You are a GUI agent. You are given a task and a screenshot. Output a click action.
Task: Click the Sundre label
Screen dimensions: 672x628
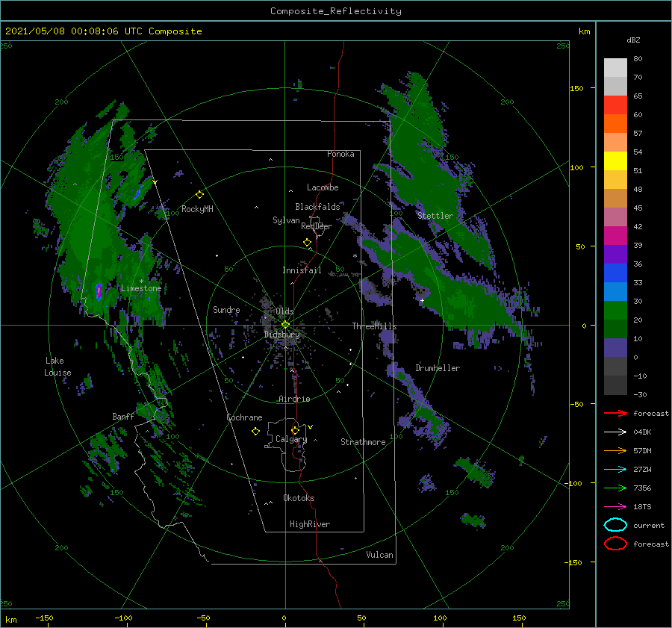tap(226, 309)
